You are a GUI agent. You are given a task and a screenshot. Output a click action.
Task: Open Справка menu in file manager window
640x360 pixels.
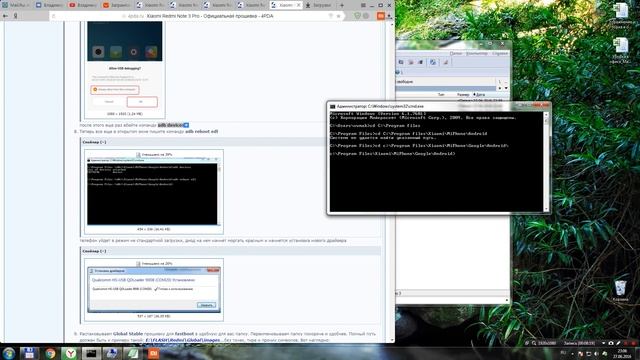[x=500, y=53]
